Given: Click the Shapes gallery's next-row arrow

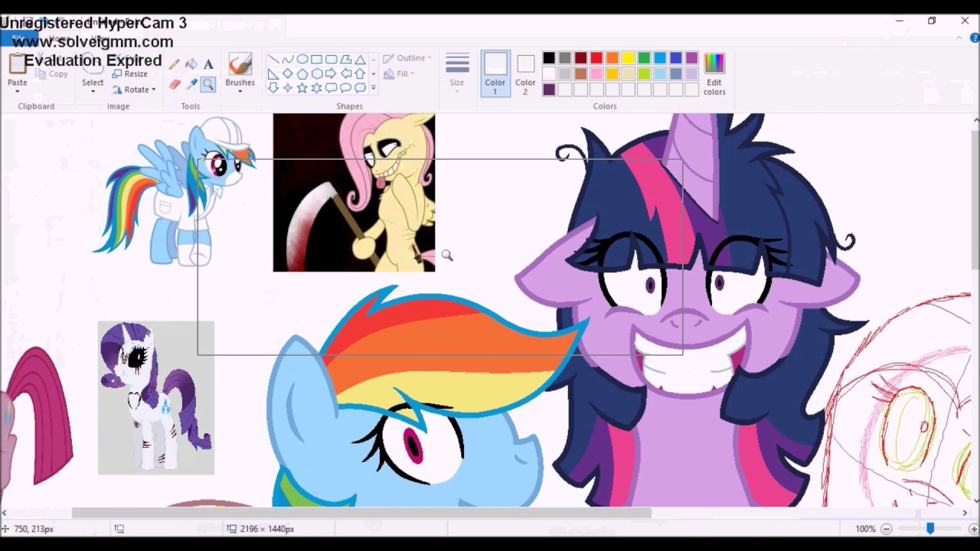Looking at the screenshot, I should click(x=374, y=74).
